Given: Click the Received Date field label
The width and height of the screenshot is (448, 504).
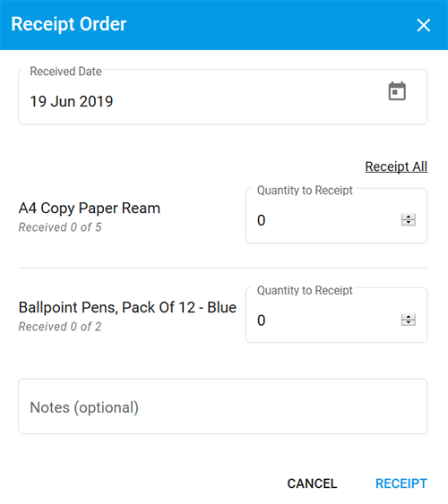Looking at the screenshot, I should pos(65,72).
